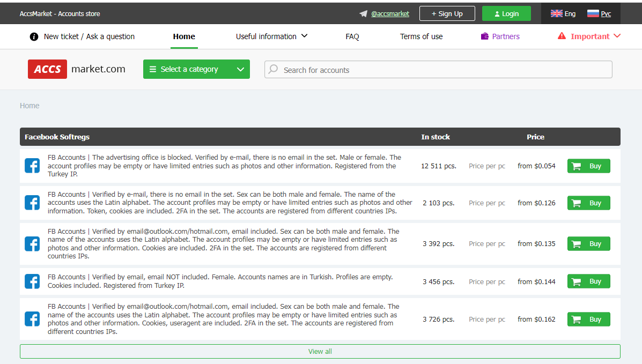Screen dimensions: 642x364
Task: Expand the Important dropdown chevron
Action: pyautogui.click(x=617, y=36)
